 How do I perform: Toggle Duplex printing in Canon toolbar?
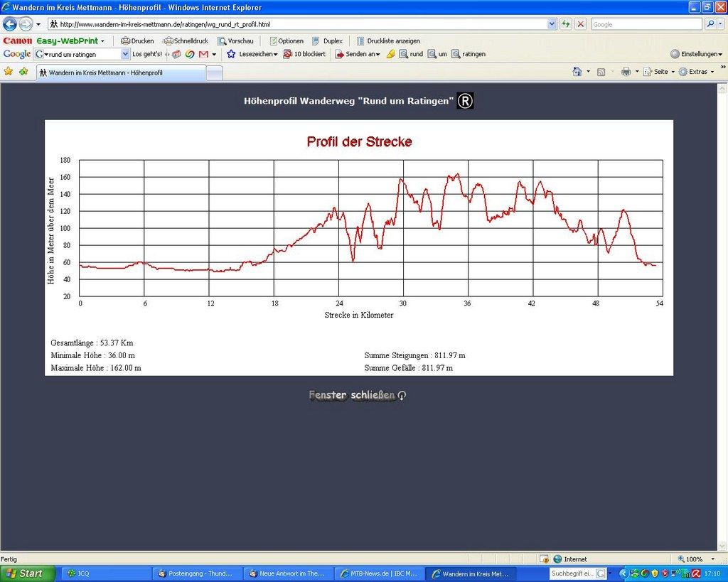pos(327,41)
